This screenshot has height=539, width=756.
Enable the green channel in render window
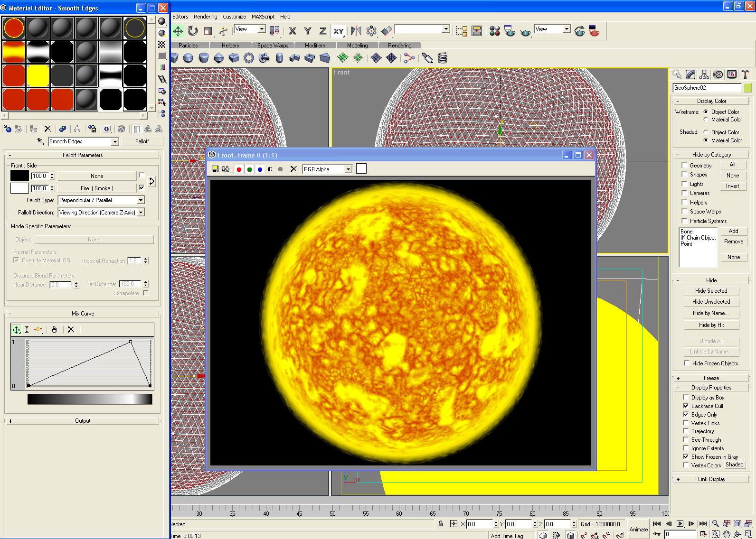[x=249, y=169]
